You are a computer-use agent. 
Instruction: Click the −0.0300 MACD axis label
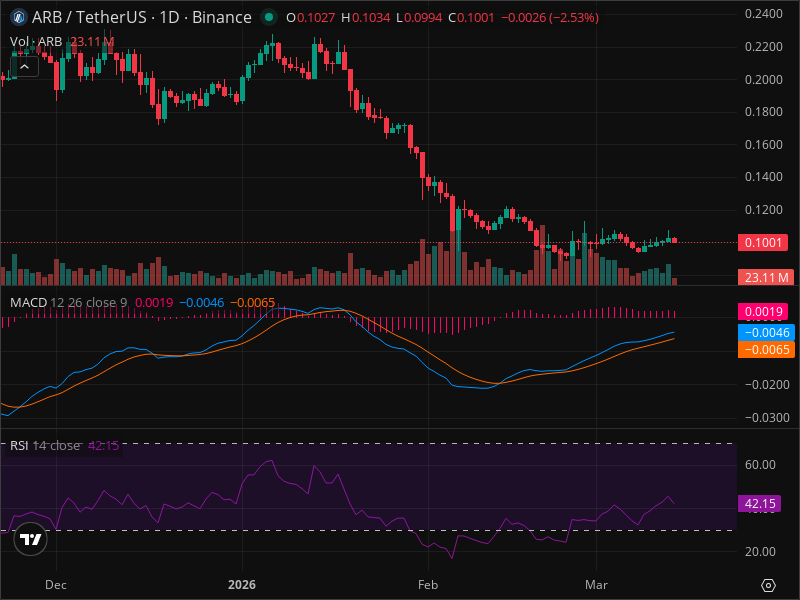pos(766,418)
